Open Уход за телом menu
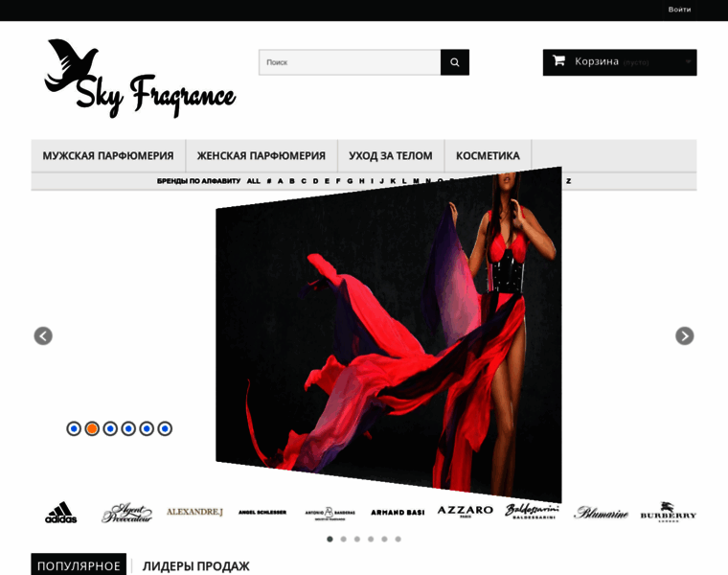This screenshot has height=575, width=728. coord(391,155)
